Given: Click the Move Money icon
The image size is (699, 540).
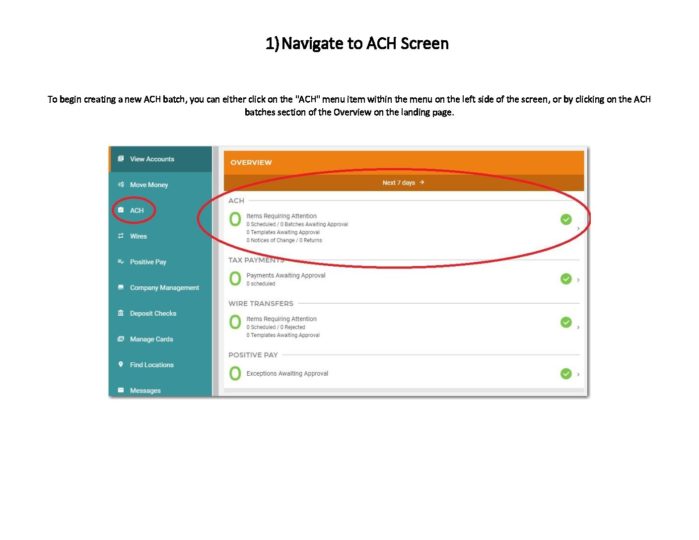Looking at the screenshot, I should pos(121,184).
